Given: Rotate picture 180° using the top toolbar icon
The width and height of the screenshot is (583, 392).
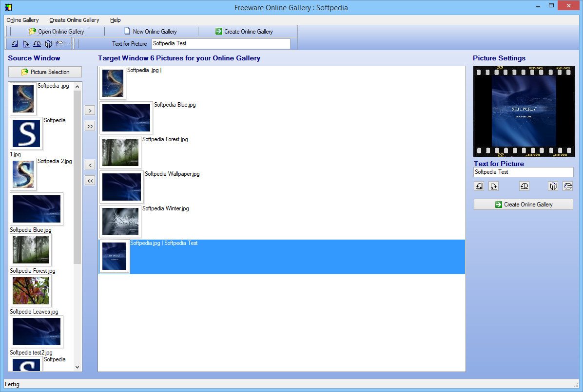Looking at the screenshot, I should (37, 44).
